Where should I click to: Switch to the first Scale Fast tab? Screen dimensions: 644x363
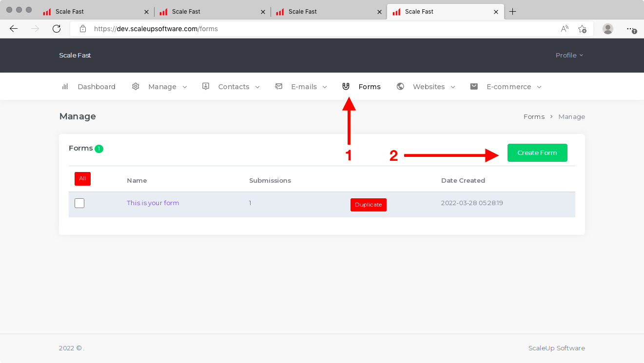(x=95, y=12)
